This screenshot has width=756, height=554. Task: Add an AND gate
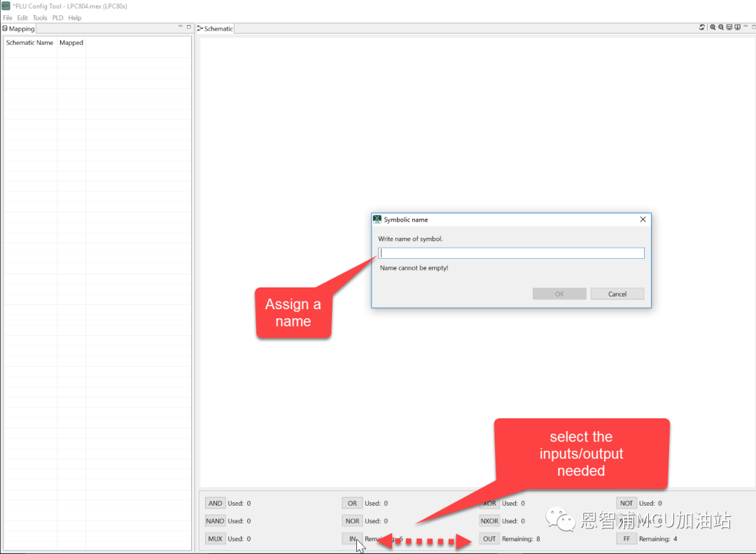(x=215, y=503)
